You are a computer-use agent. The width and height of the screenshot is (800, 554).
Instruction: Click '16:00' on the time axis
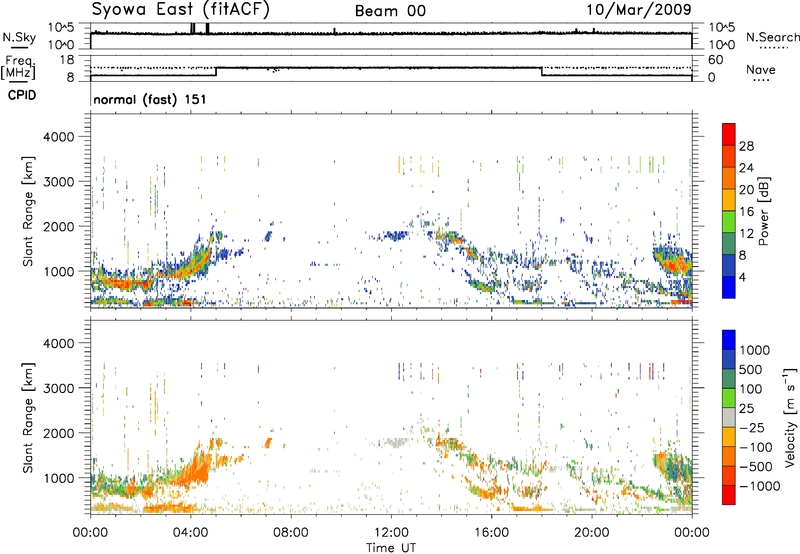(491, 533)
